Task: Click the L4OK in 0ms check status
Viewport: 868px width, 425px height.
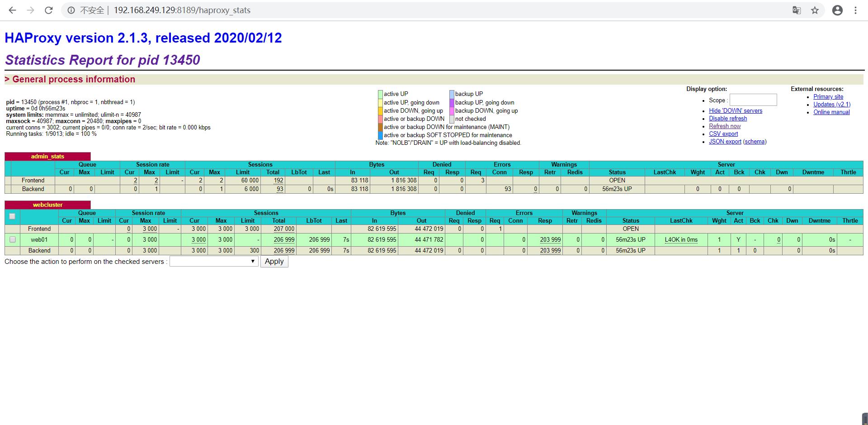Action: click(x=681, y=240)
